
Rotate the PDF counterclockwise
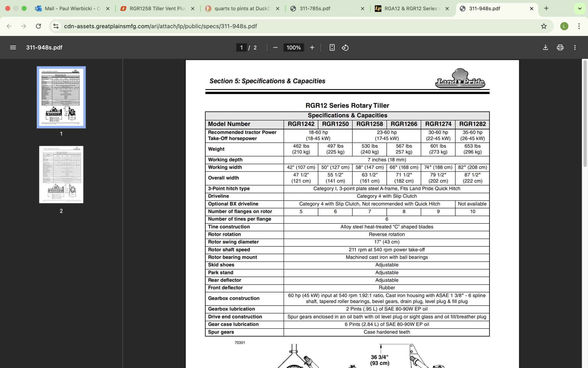pos(345,47)
